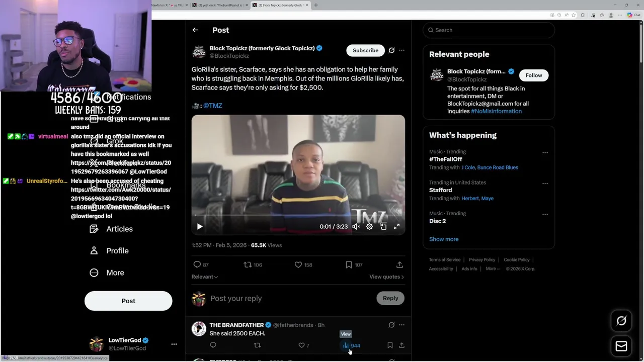Open #NoMisinformation hashtag link

pyautogui.click(x=496, y=111)
